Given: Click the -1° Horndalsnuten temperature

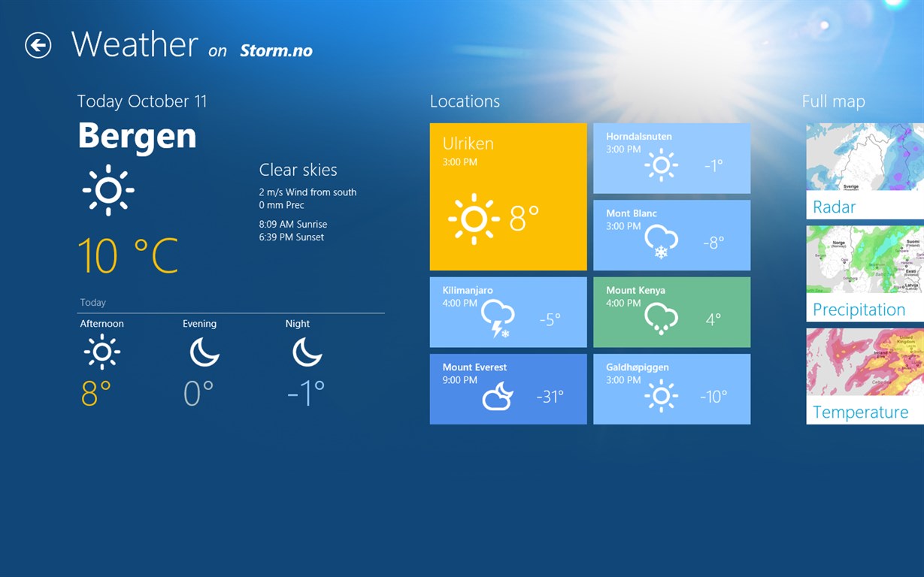Looking at the screenshot, I should click(713, 166).
